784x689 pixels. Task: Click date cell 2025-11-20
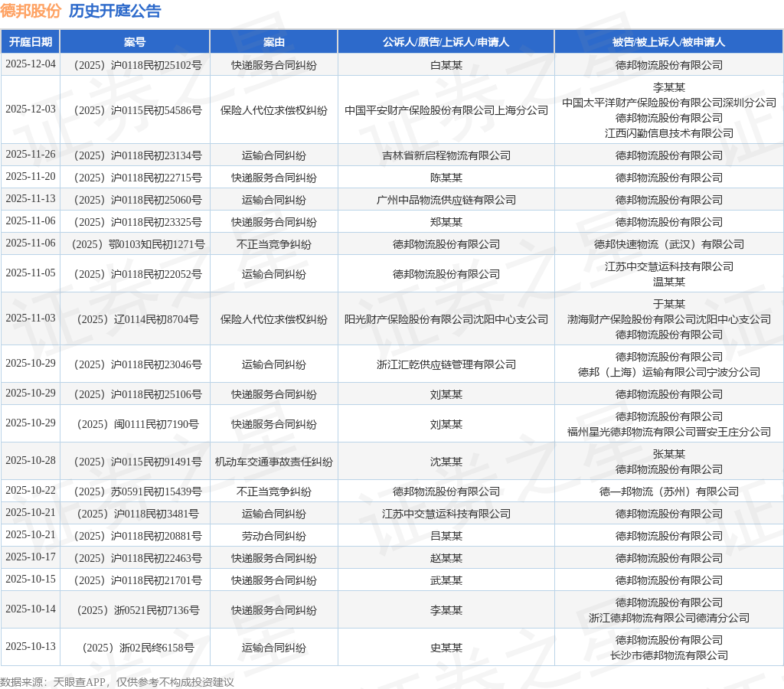(31, 176)
